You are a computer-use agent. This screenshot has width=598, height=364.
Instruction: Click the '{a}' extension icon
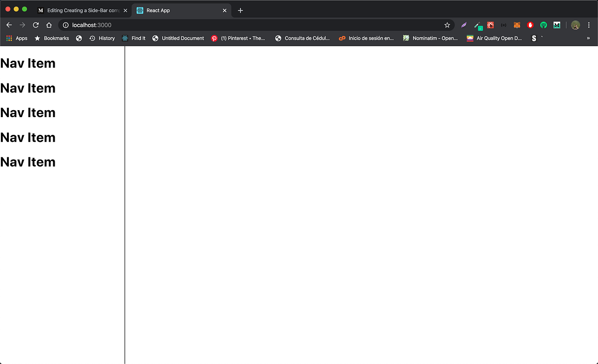(504, 25)
